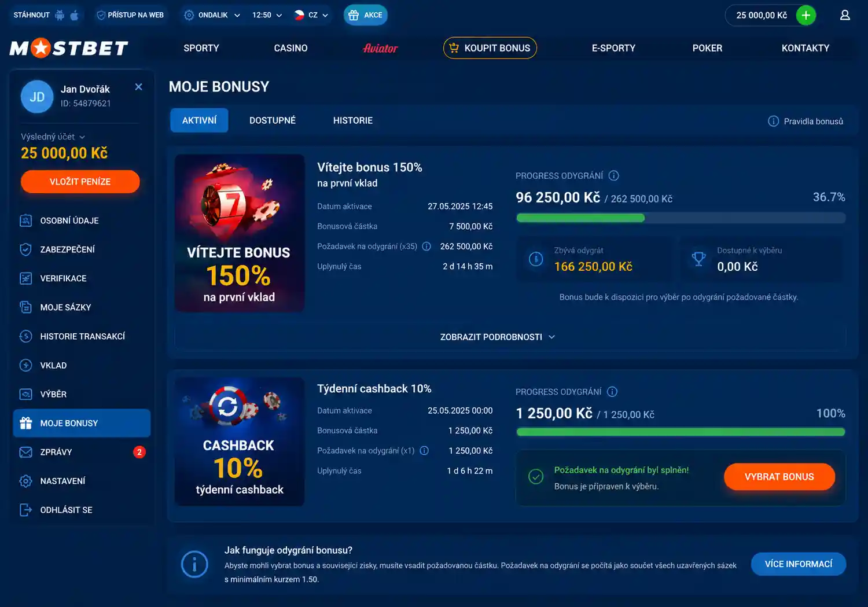Click the Vložit peníze button
The width and height of the screenshot is (868, 607).
[x=80, y=182]
